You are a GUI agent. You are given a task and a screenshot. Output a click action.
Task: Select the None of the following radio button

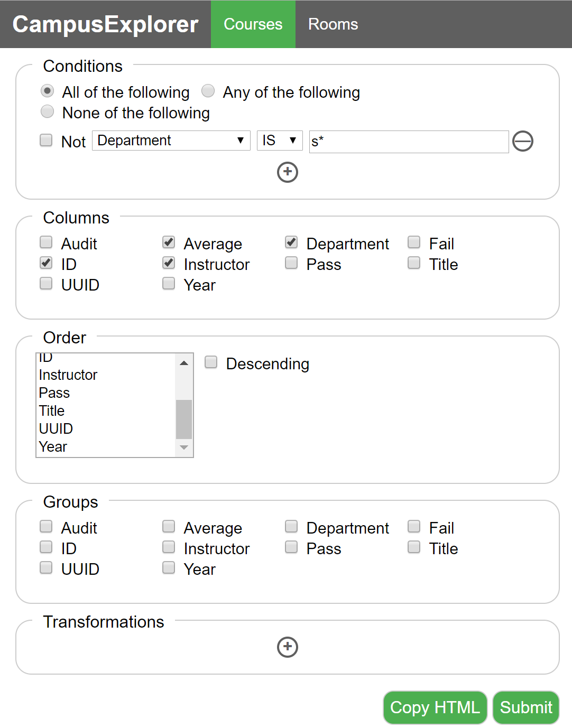tap(48, 111)
